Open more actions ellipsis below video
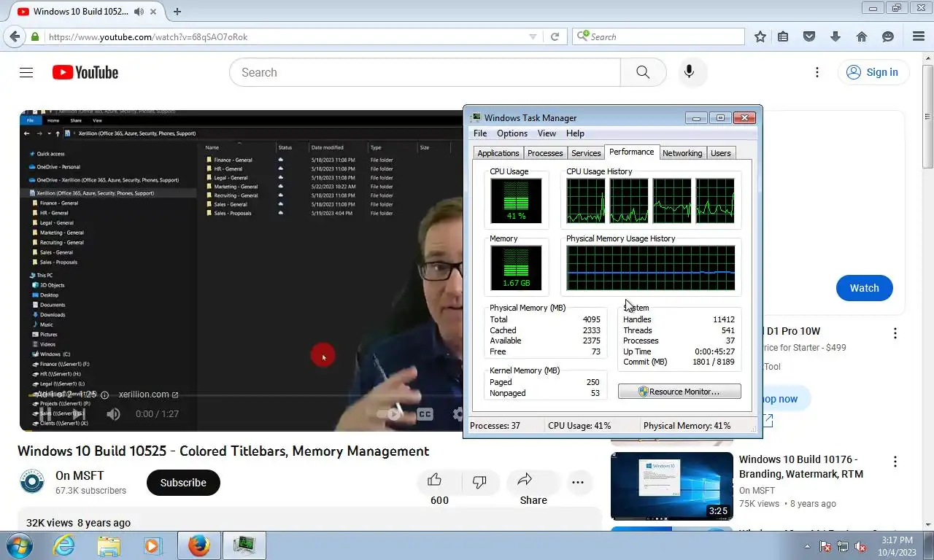The height and width of the screenshot is (560, 934). point(578,482)
